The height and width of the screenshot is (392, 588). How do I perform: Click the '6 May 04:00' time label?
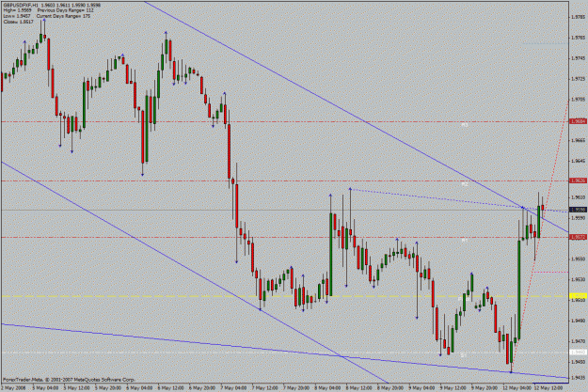click(x=139, y=388)
